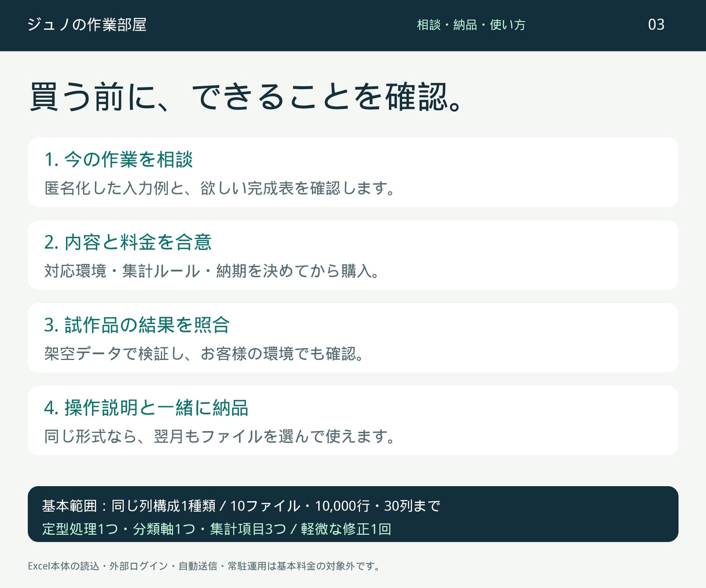Click the headline 買う前に、できることを確認。
Screen dimensions: 706x588
point(246,96)
